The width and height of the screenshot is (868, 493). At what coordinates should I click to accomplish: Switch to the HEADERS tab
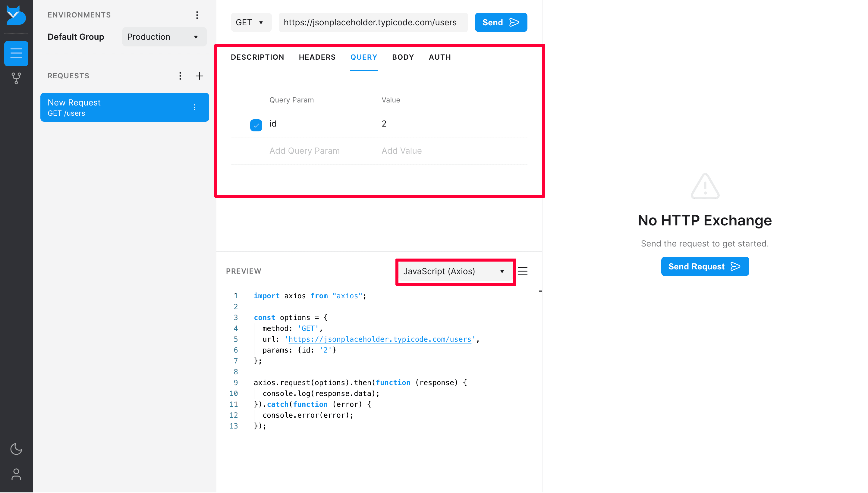tap(317, 57)
